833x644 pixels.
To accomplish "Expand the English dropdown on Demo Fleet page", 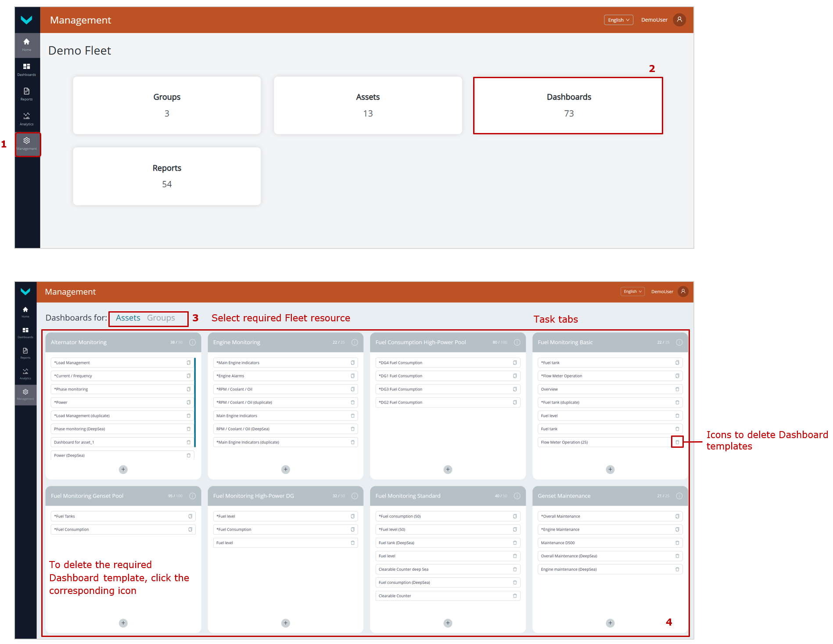I will click(618, 20).
